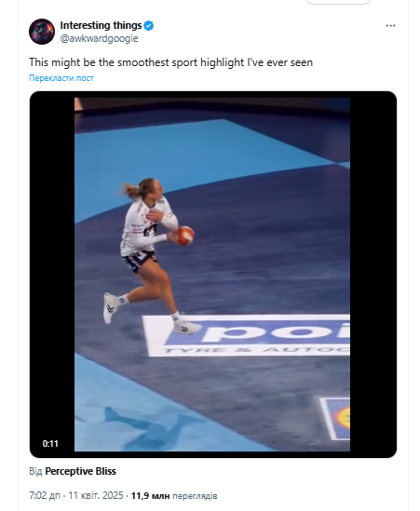420x511 pixels.
Task: Click the Від label before Perceptive Bliss
Action: (x=35, y=471)
